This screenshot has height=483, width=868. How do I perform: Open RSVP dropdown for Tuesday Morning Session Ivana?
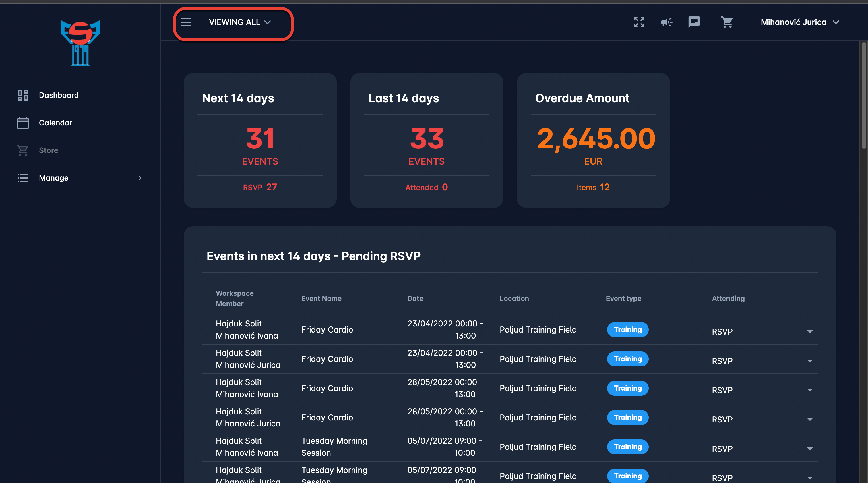tap(809, 449)
